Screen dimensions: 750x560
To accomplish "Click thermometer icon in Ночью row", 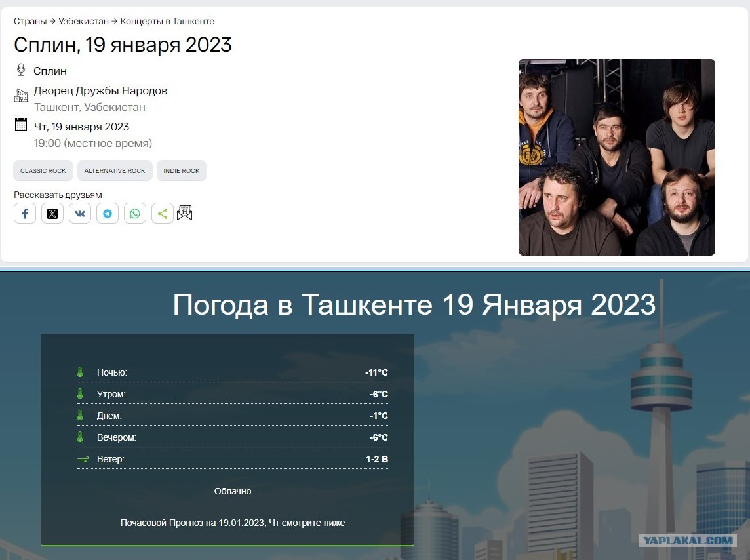I will [x=81, y=372].
